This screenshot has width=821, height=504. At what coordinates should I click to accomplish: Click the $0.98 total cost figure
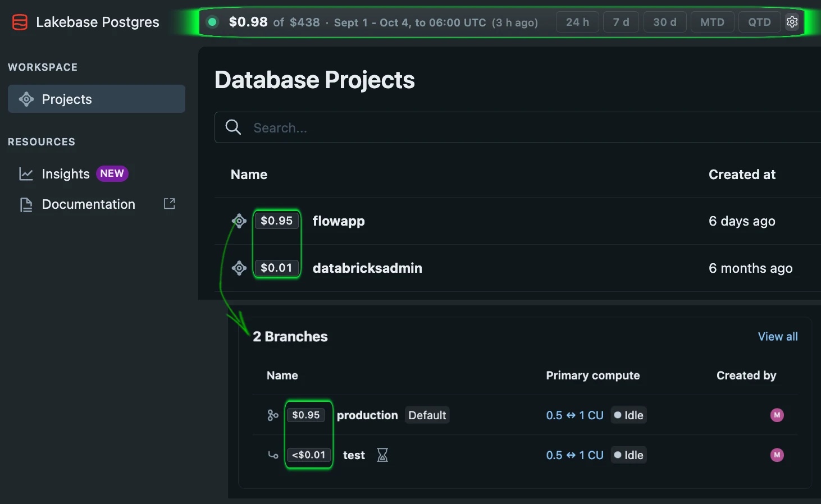[248, 22]
